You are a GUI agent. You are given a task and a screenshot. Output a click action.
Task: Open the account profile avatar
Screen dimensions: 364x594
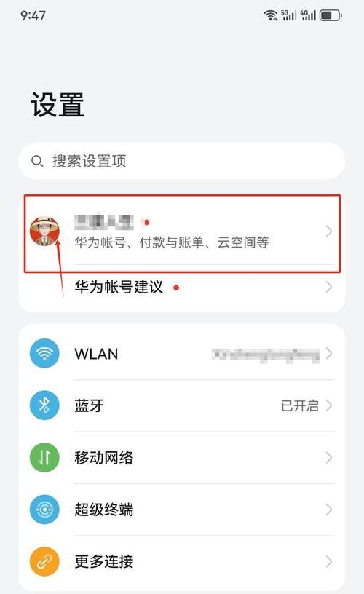44,231
